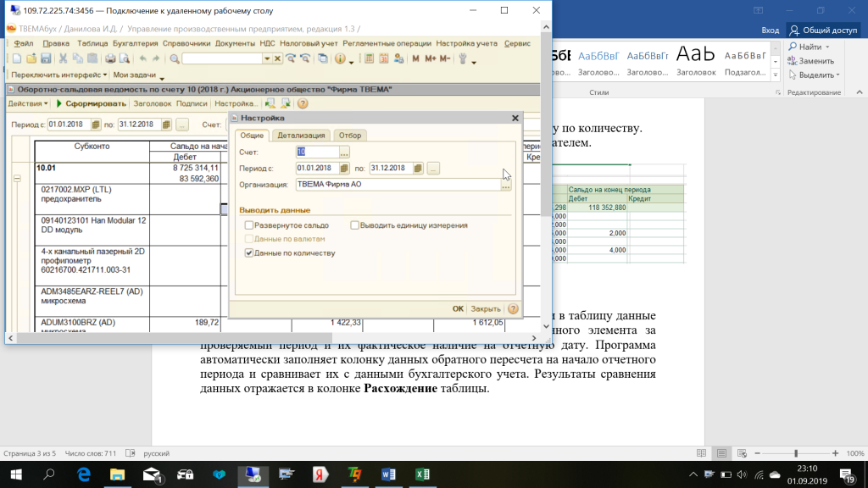Expand Word styles gallery more arrow
868x488 pixels.
(x=776, y=75)
